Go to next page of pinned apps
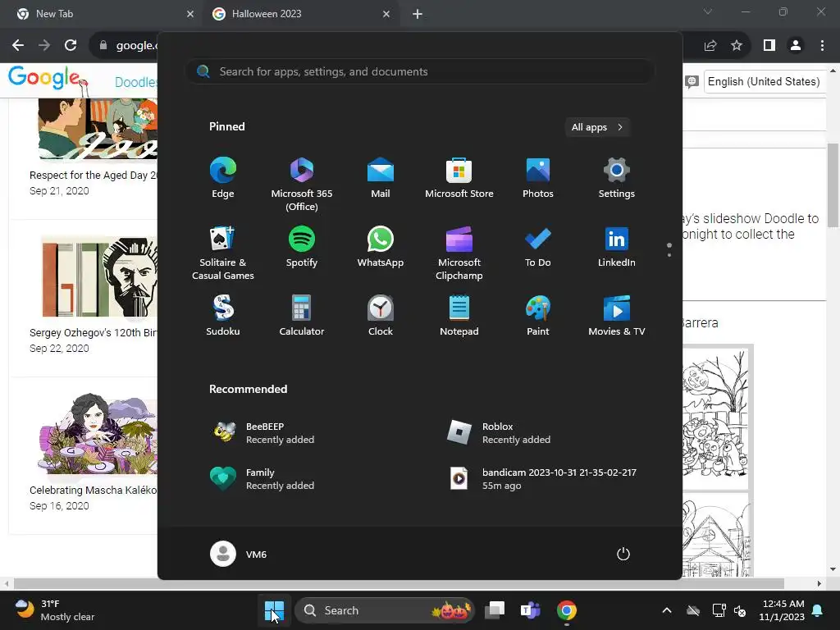 (x=669, y=255)
